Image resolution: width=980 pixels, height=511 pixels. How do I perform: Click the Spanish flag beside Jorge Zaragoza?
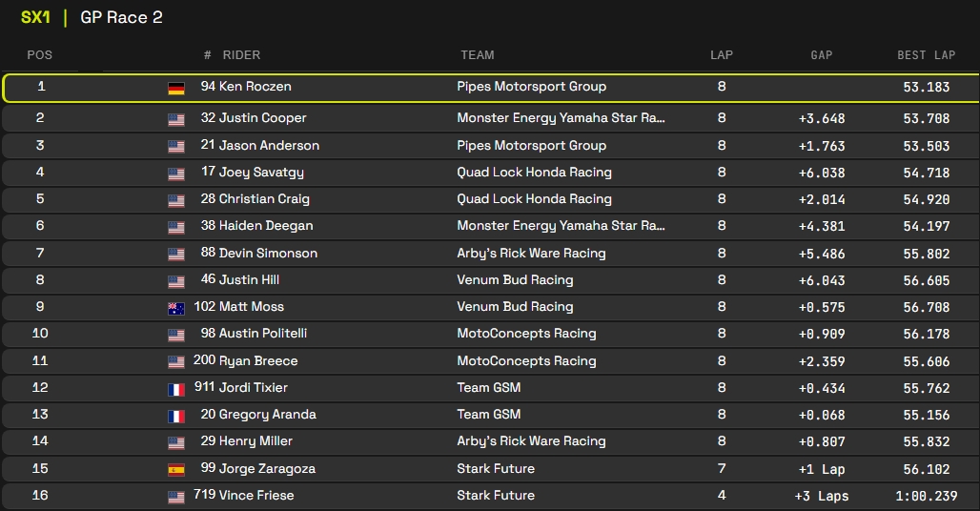[x=176, y=470]
